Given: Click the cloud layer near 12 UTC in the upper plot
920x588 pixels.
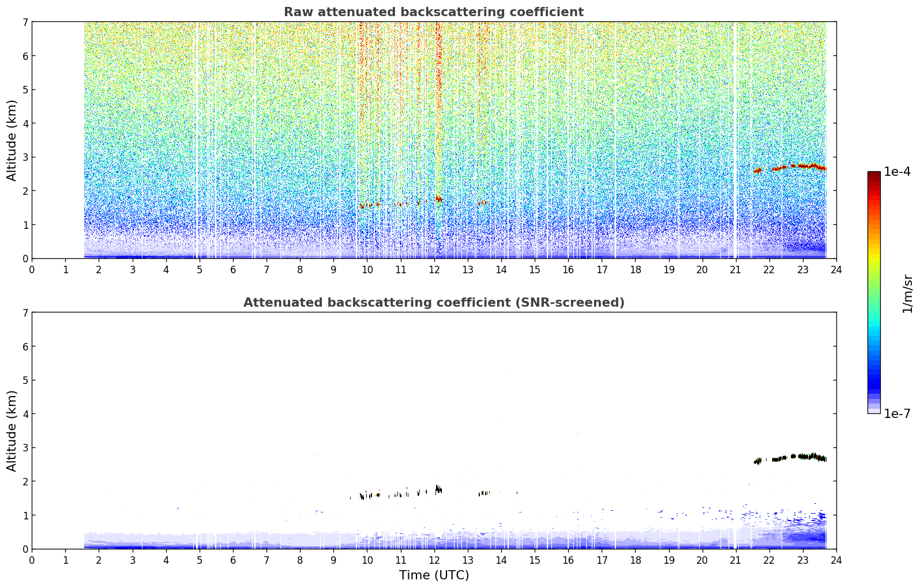Looking at the screenshot, I should pos(437,199).
